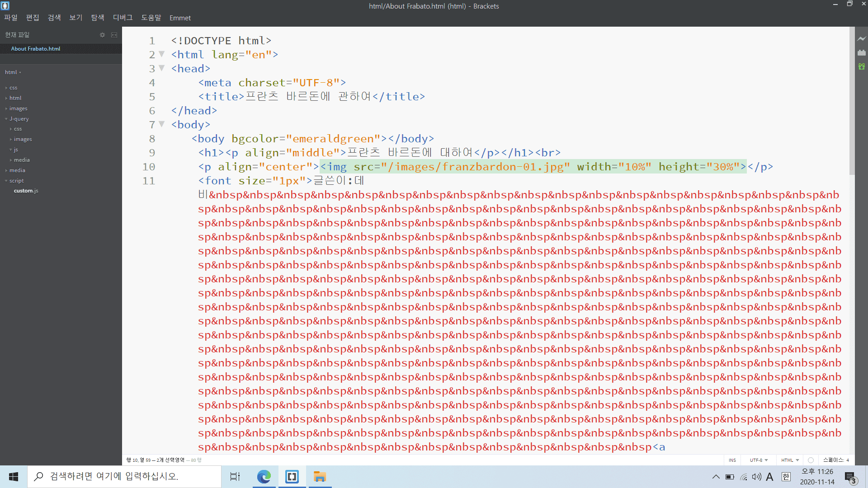The height and width of the screenshot is (488, 868).
Task: Click the split view icon in sidebar
Action: [x=114, y=35]
